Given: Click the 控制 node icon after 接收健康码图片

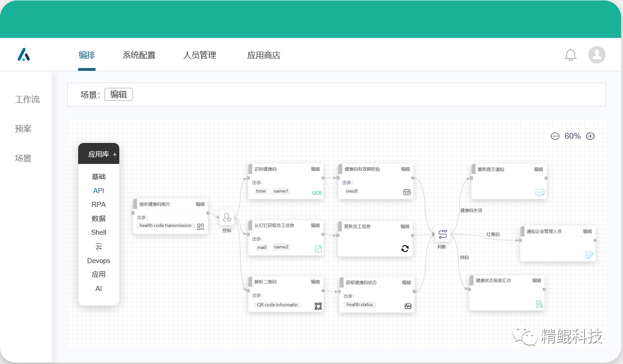Looking at the screenshot, I should [227, 218].
